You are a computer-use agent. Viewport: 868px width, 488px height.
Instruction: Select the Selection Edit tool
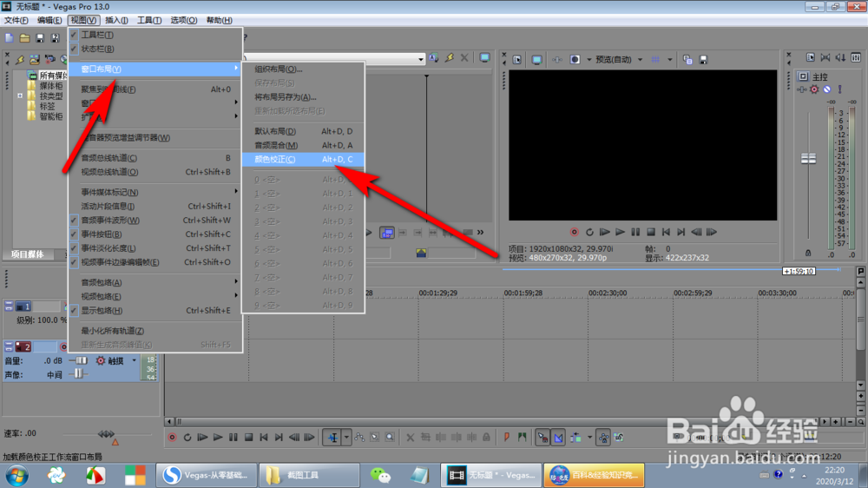click(x=375, y=438)
